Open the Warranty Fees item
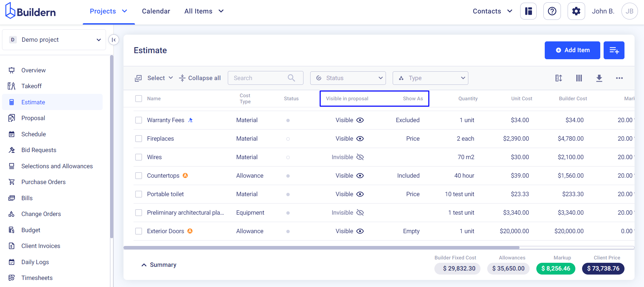 [x=166, y=120]
